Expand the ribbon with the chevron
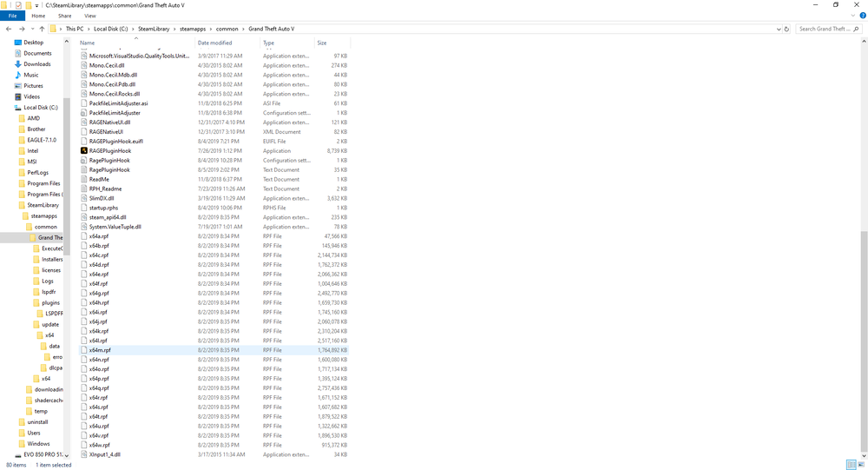The image size is (868, 470). [x=853, y=16]
